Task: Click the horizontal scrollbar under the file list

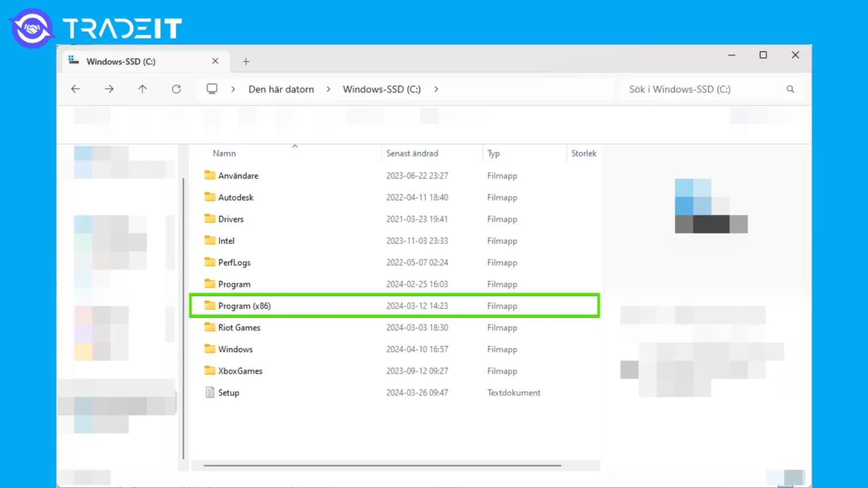Action: [382, 466]
